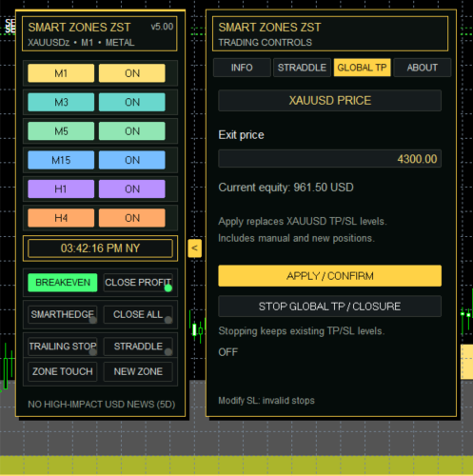Click the NEW ZONE button

point(138,371)
